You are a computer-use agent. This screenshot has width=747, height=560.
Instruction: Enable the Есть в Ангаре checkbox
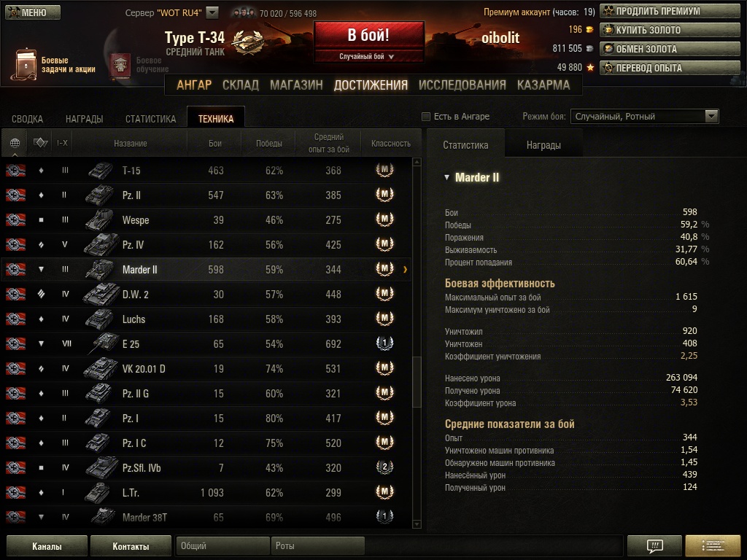pos(426,117)
